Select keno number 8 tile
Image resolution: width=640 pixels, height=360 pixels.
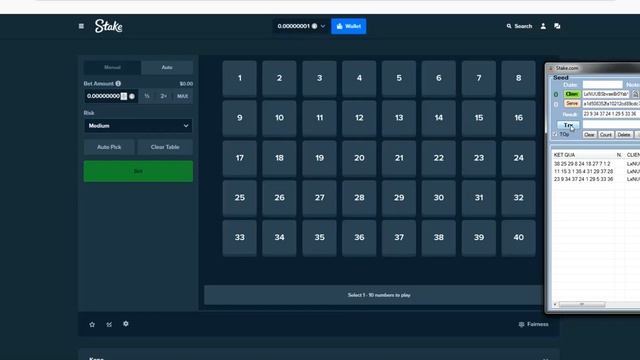tap(518, 78)
